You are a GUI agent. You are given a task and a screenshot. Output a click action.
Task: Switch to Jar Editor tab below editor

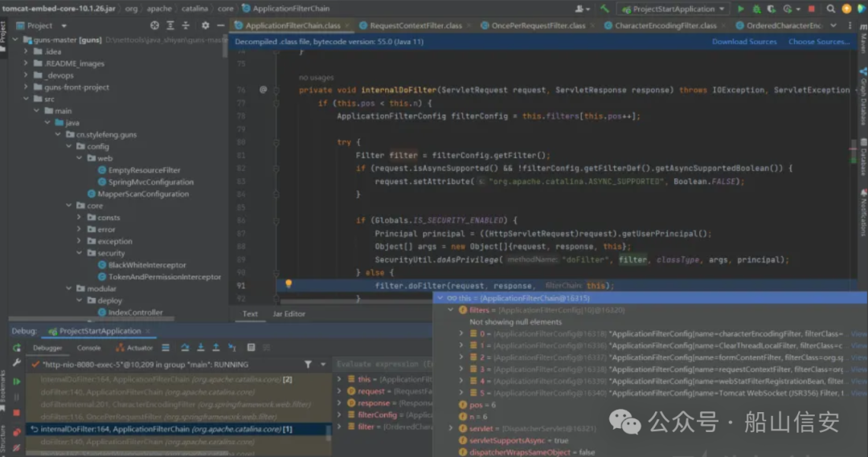point(289,314)
